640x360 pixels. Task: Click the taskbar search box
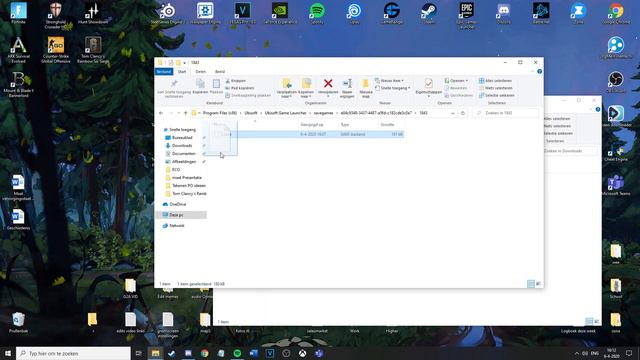(x=73, y=353)
